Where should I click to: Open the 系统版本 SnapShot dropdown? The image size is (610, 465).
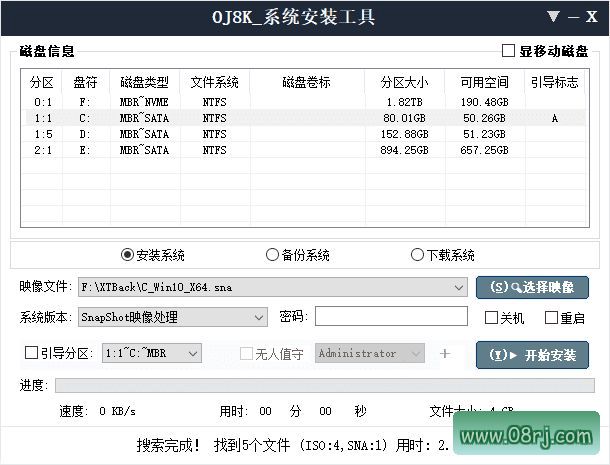(259, 317)
